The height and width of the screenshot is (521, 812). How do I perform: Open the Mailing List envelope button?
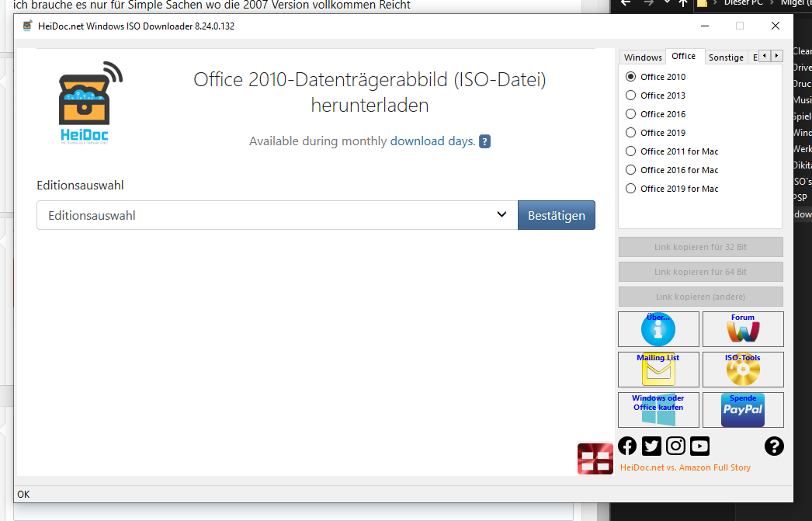658,370
